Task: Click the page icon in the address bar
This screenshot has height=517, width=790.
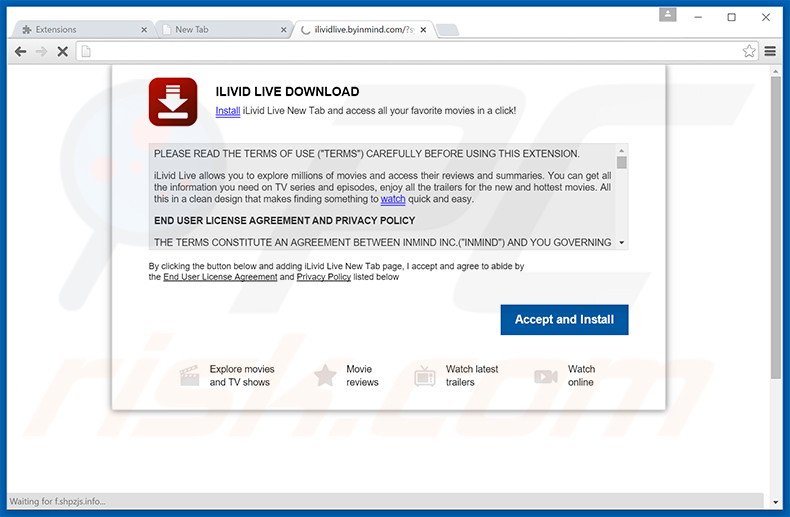Action: 86,51
